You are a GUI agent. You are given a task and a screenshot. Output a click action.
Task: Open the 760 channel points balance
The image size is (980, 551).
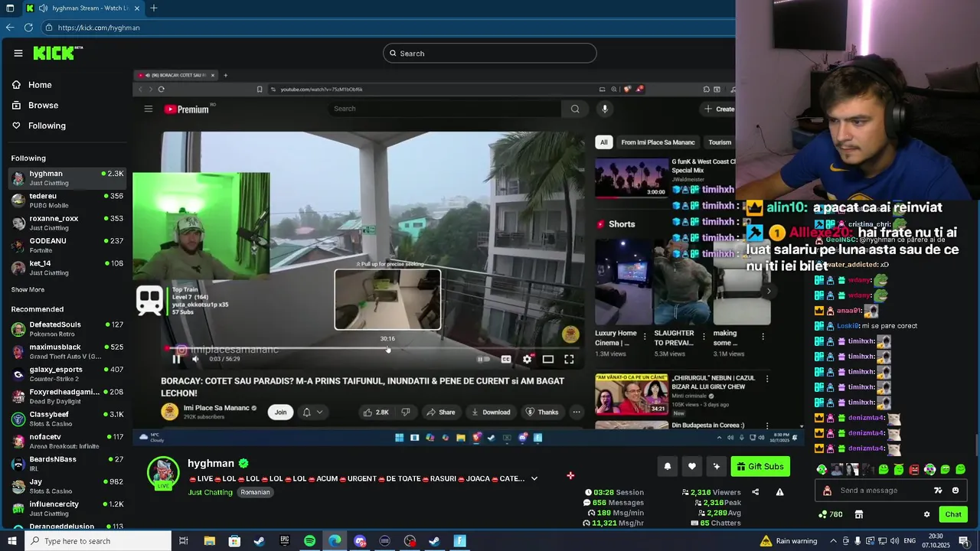tap(831, 514)
